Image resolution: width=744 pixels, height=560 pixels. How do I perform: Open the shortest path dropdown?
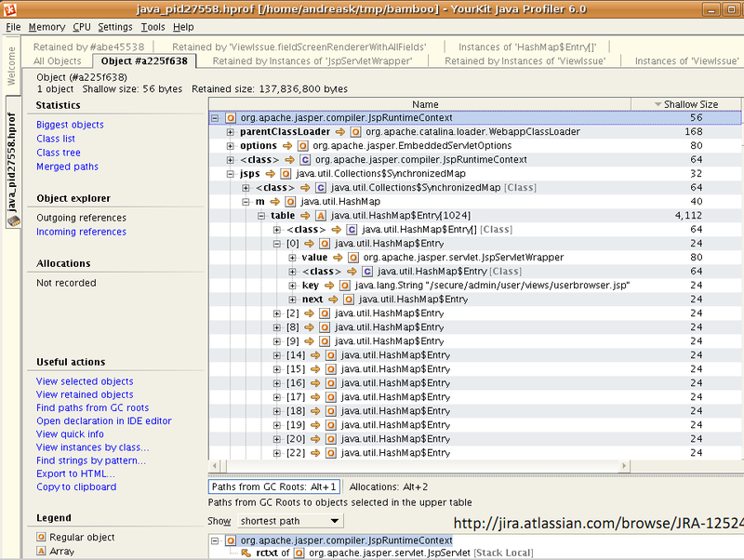click(290, 521)
